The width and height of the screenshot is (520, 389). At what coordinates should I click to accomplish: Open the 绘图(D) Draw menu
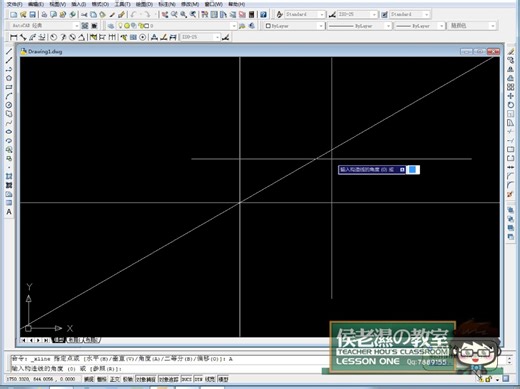pyautogui.click(x=144, y=4)
